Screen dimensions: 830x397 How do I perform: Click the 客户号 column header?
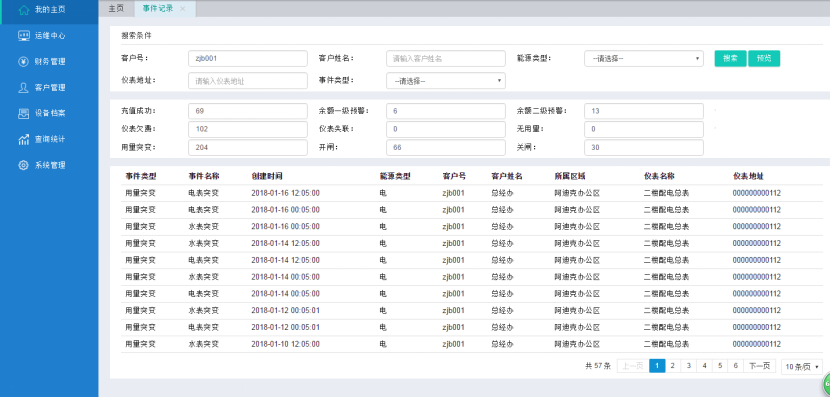(454, 176)
